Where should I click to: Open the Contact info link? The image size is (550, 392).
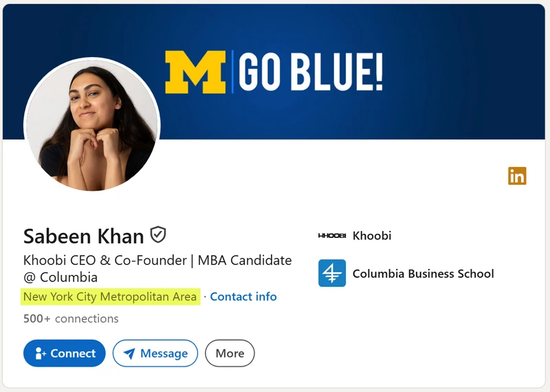tap(243, 296)
